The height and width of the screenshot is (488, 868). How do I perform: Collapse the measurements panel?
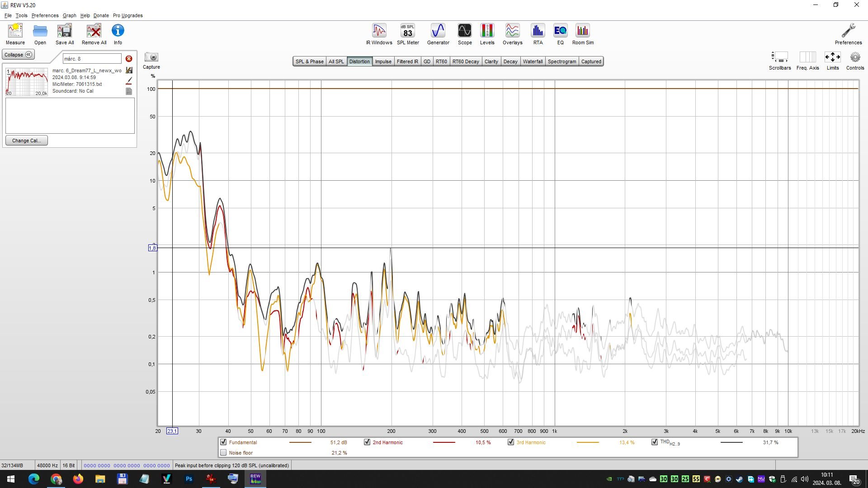click(x=18, y=55)
